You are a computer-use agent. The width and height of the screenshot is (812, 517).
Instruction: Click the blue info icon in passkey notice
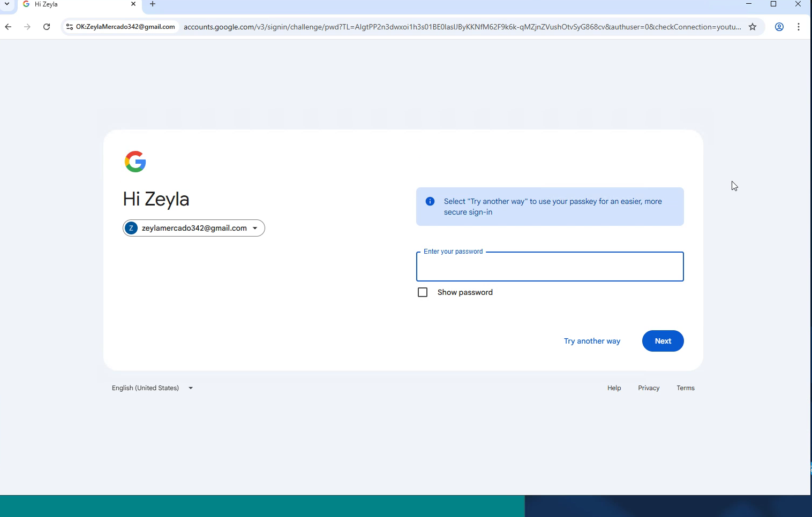(430, 201)
